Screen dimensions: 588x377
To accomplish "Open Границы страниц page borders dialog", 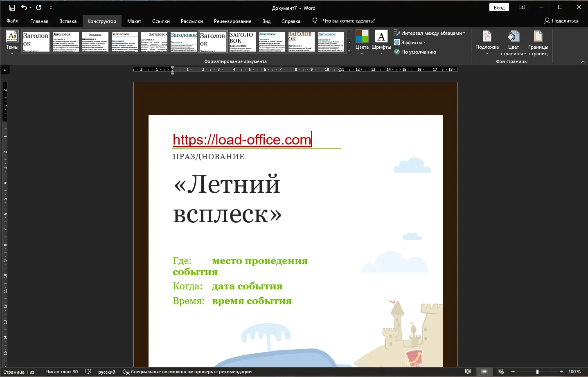I will (538, 43).
